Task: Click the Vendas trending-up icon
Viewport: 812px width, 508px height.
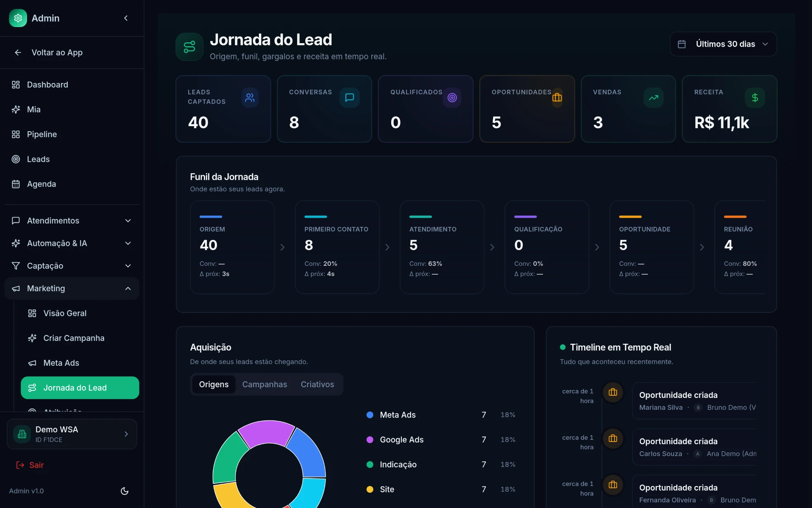Action: point(653,98)
